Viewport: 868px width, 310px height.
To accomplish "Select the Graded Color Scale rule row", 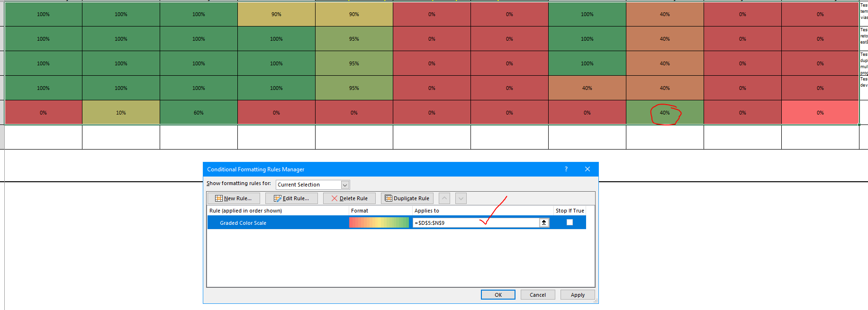I will (397, 222).
